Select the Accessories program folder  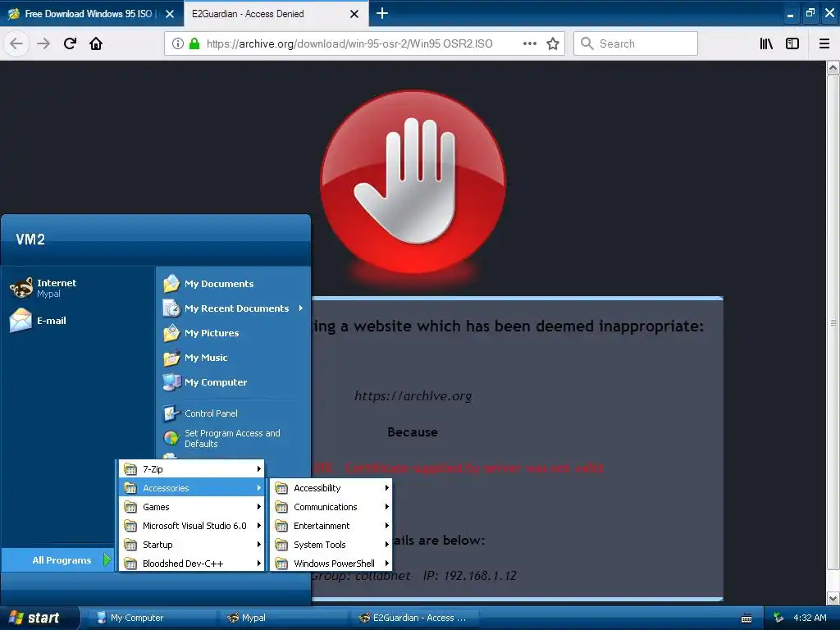coord(192,488)
